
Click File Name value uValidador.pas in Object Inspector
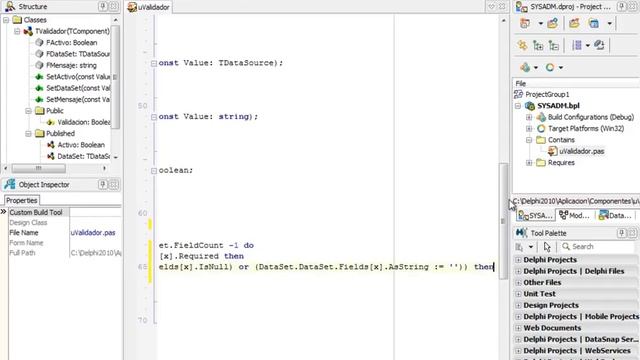click(93, 233)
